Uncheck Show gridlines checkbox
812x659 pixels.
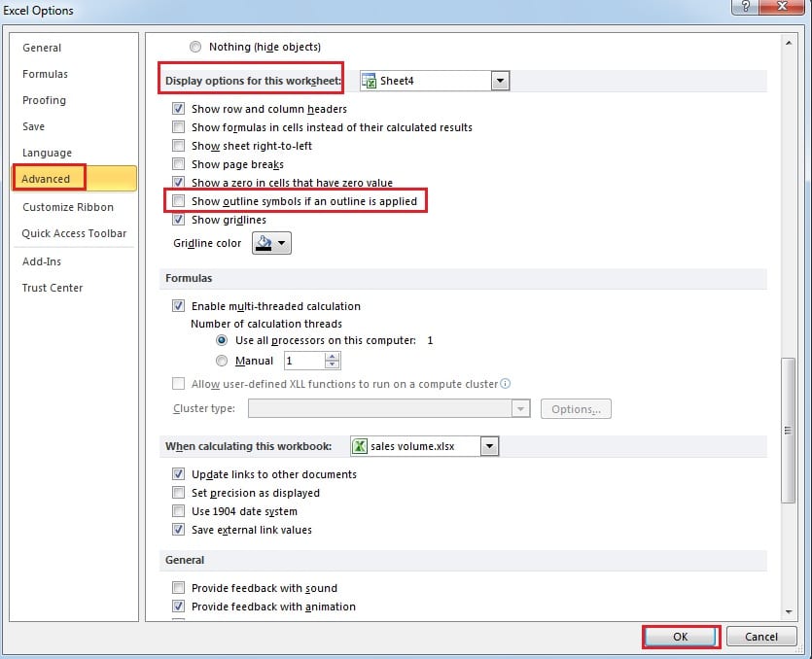pos(178,220)
